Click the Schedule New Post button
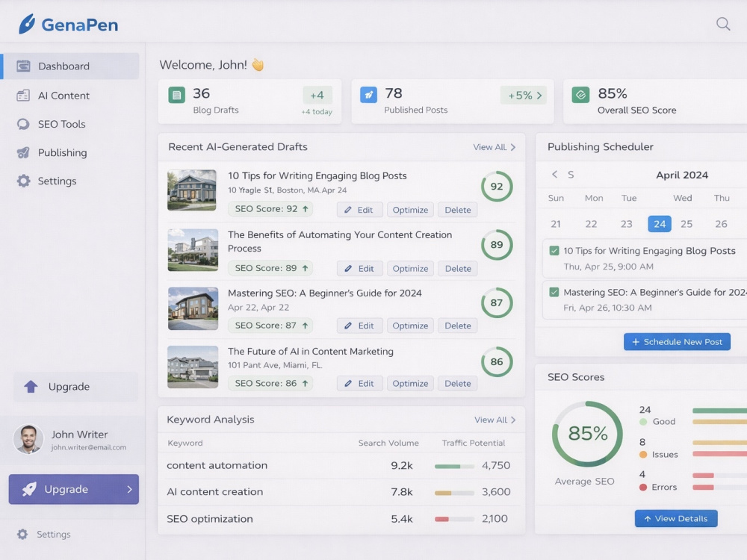 [677, 342]
